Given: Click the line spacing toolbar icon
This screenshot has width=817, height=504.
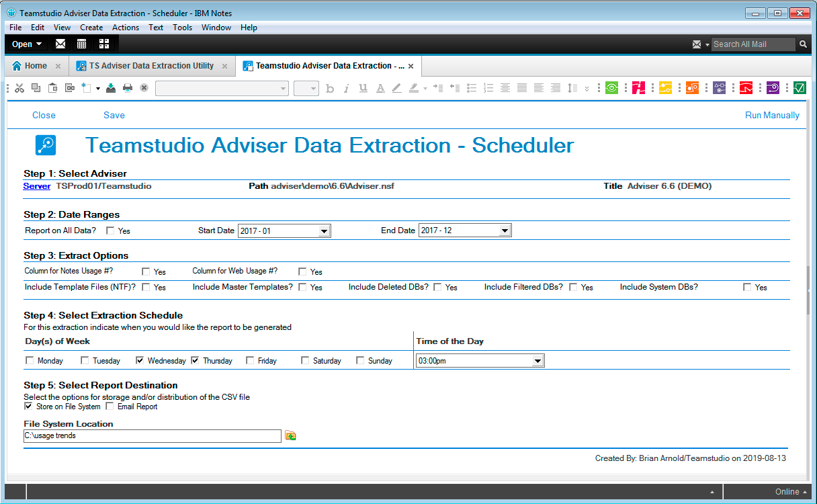Looking at the screenshot, I should [x=572, y=88].
